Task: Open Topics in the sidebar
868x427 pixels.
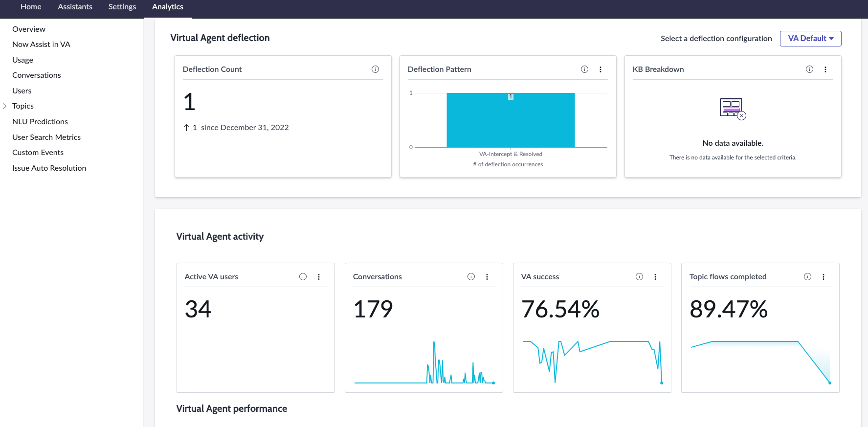Action: click(x=23, y=106)
